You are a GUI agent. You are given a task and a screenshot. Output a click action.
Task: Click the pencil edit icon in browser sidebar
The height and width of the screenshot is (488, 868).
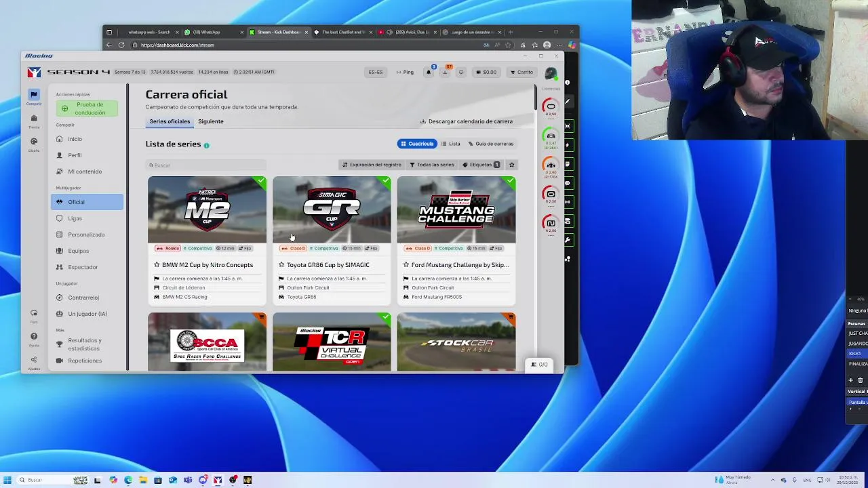tap(568, 102)
